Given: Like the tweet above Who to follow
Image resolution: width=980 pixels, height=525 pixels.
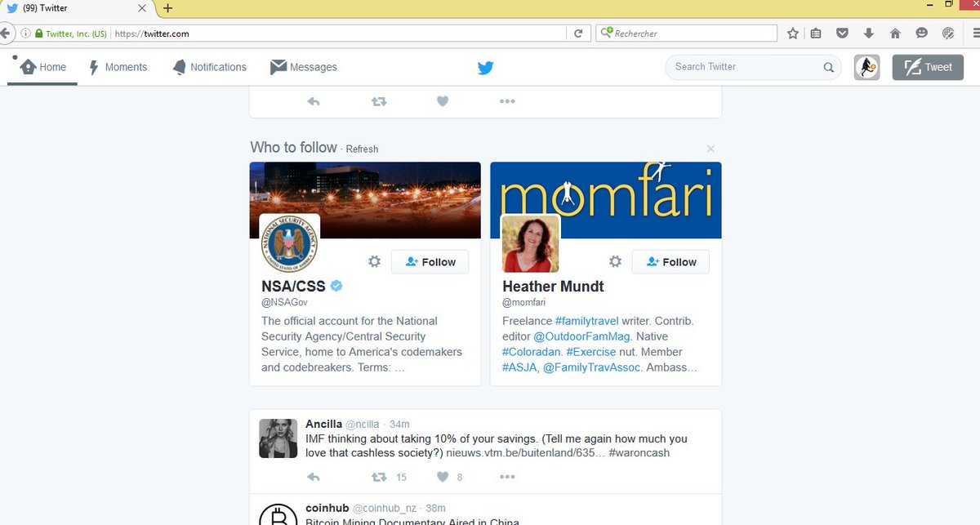Looking at the screenshot, I should [x=442, y=101].
